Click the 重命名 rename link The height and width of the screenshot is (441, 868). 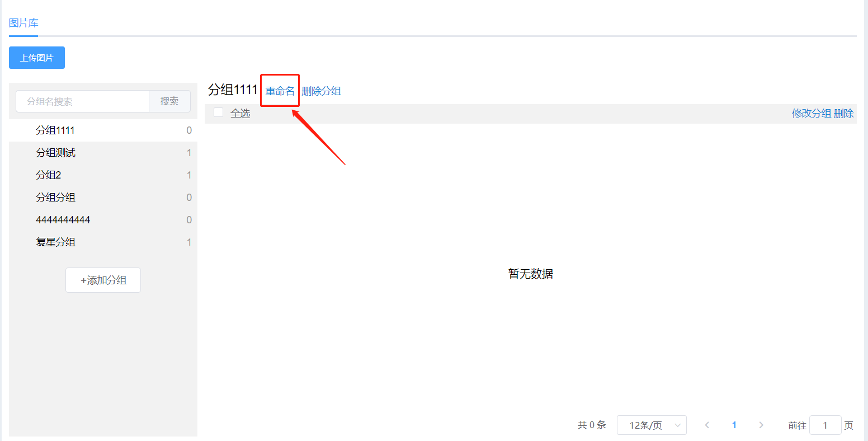(280, 91)
